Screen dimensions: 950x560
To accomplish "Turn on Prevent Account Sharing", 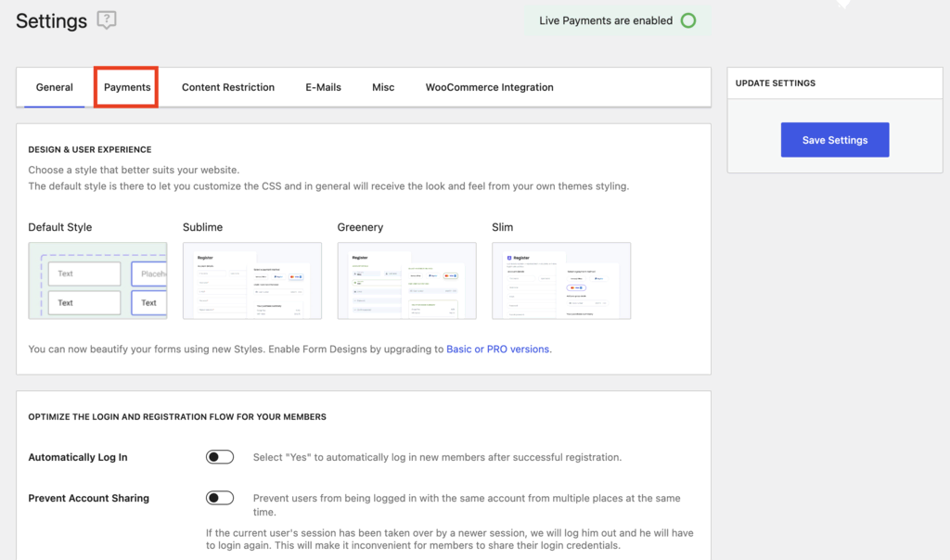I will [x=220, y=498].
